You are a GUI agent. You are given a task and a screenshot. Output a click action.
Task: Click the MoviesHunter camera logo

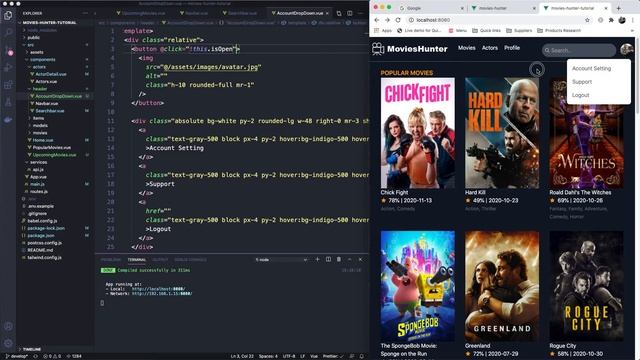point(378,49)
